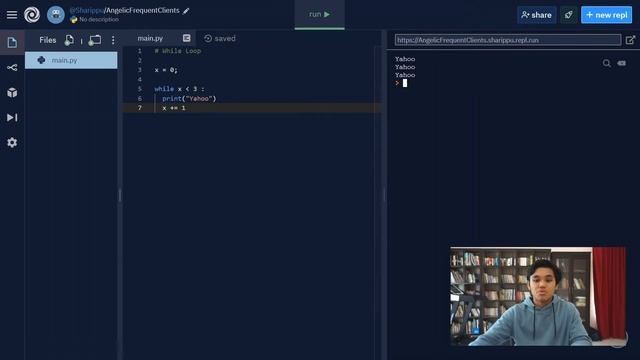Select main.py in file tree

[71, 60]
